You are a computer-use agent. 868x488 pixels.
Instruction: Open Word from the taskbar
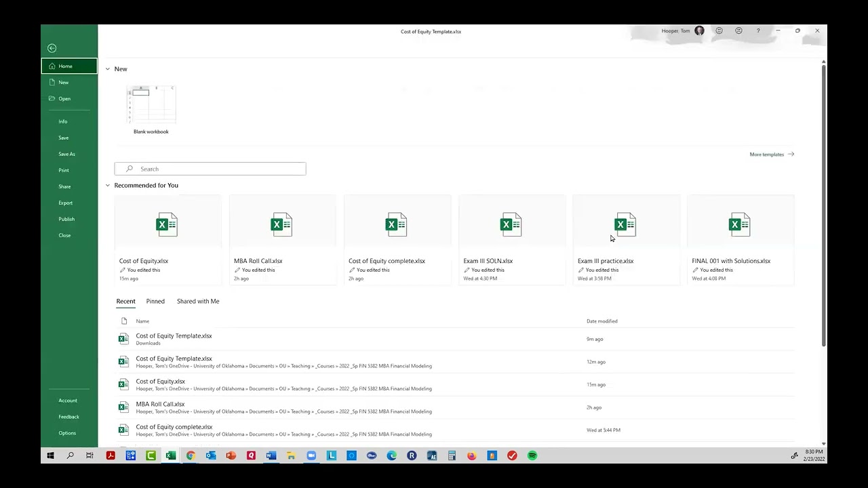(271, 456)
